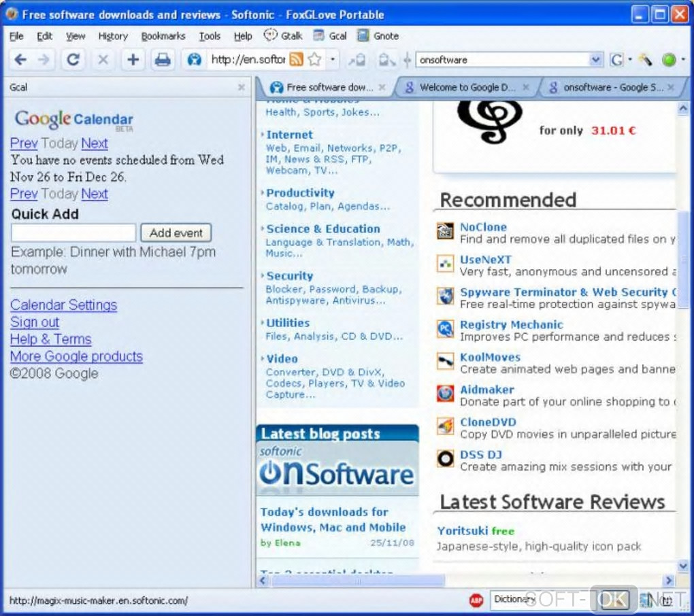Screen dimensions: 694x616
Task: Click the onSoftware blog banner image
Action: [x=337, y=468]
